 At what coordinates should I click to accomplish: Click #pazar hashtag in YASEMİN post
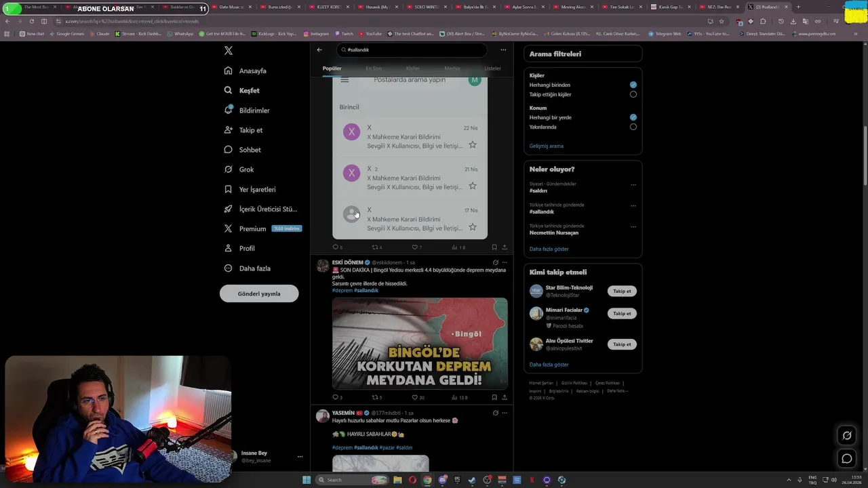pos(387,447)
